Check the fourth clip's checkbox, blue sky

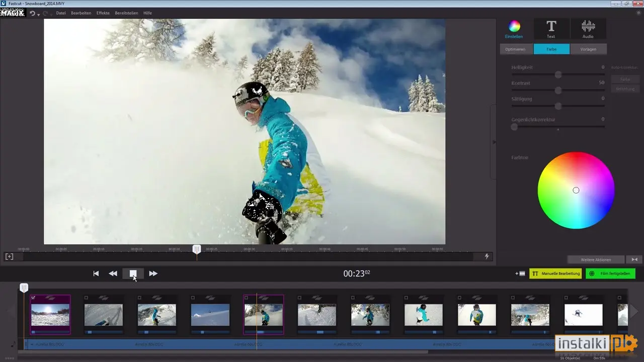(x=193, y=298)
